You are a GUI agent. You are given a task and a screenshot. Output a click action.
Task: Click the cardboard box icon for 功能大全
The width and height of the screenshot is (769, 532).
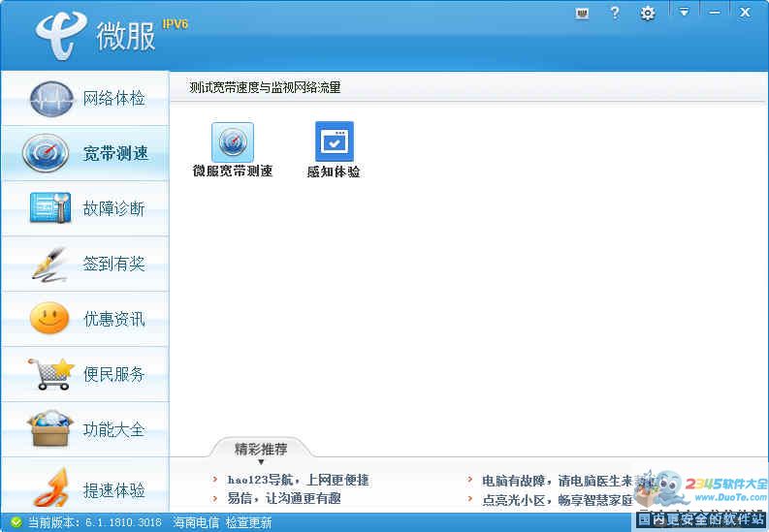(x=50, y=428)
